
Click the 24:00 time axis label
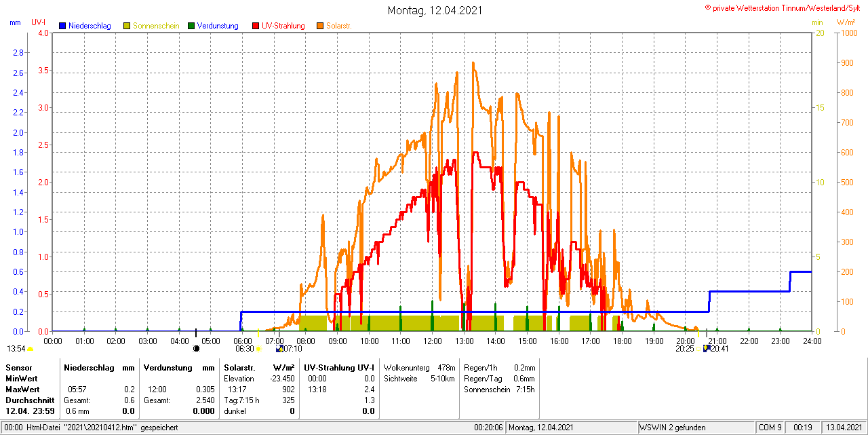(x=812, y=341)
